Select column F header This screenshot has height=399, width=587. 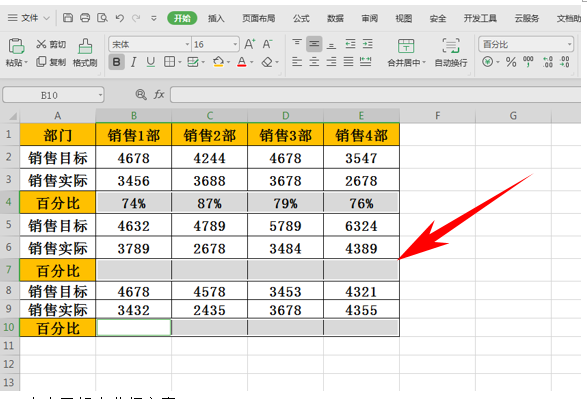437,116
